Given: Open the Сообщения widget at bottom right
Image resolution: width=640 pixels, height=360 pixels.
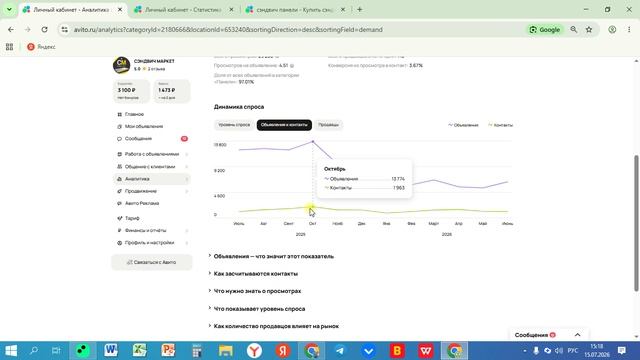Looking at the screenshot, I should [549, 335].
